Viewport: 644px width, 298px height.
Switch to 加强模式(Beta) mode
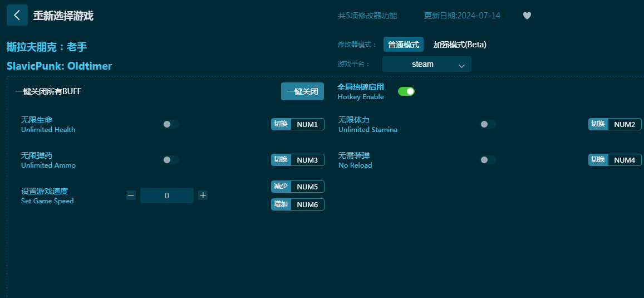pos(460,45)
